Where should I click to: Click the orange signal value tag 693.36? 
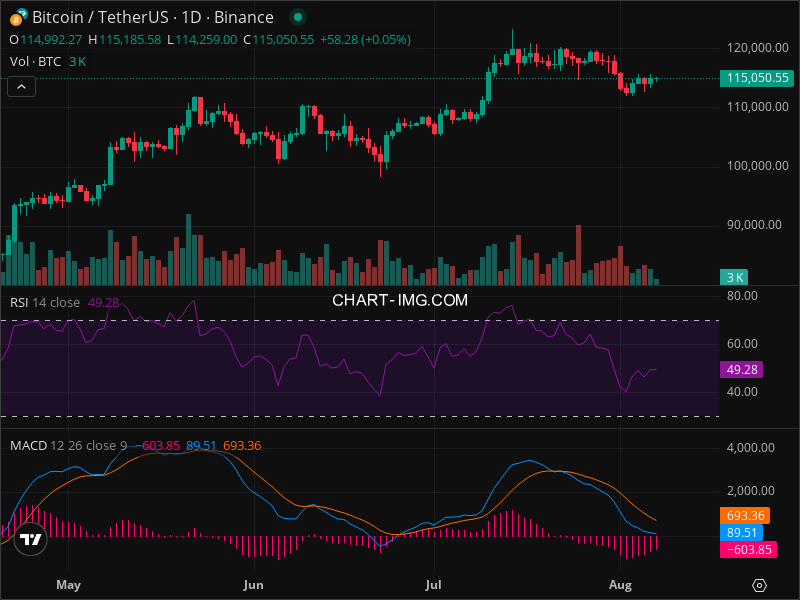(745, 516)
